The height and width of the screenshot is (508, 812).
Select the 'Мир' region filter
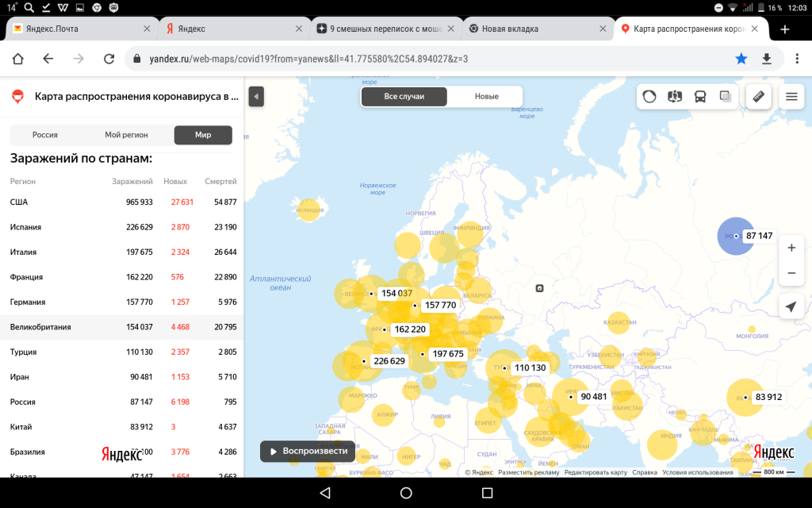coord(203,135)
